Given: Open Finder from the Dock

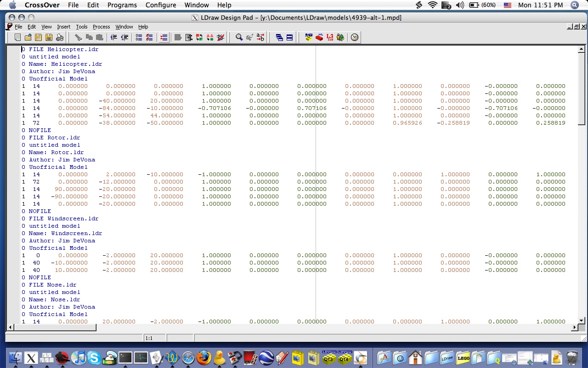Looking at the screenshot, I should 16,358.
